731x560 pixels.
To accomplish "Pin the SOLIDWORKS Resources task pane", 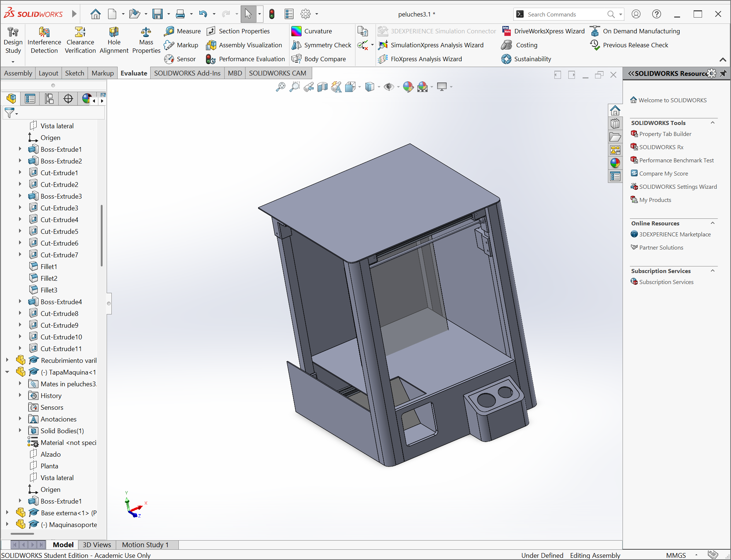I will coord(723,73).
